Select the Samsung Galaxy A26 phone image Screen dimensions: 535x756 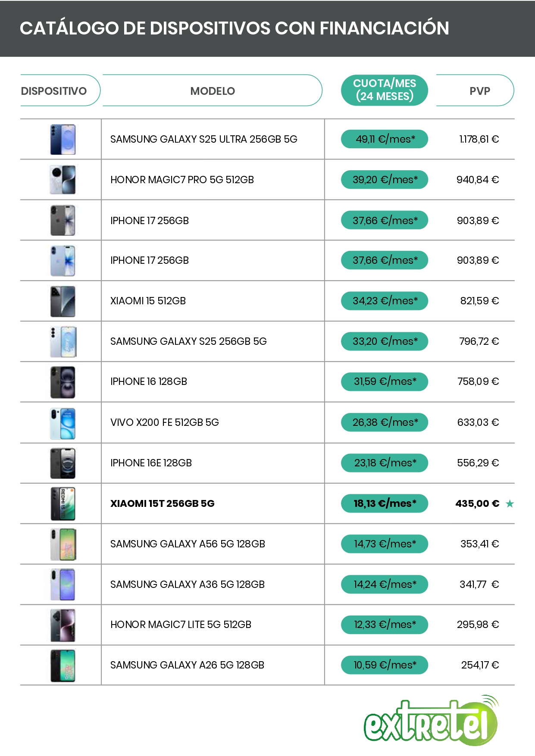point(63,665)
